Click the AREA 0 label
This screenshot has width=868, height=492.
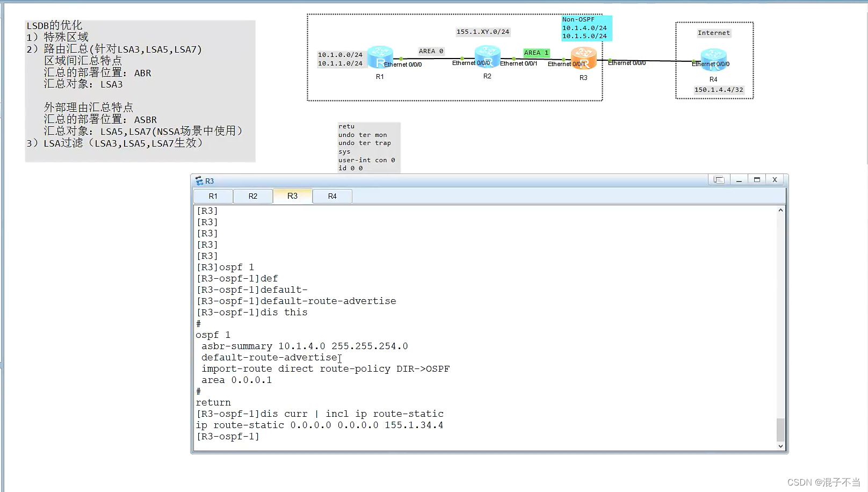431,51
